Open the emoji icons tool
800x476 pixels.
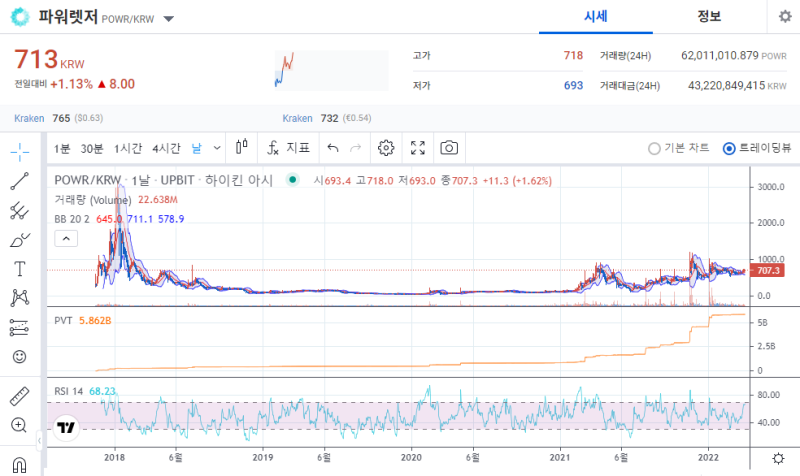19,357
